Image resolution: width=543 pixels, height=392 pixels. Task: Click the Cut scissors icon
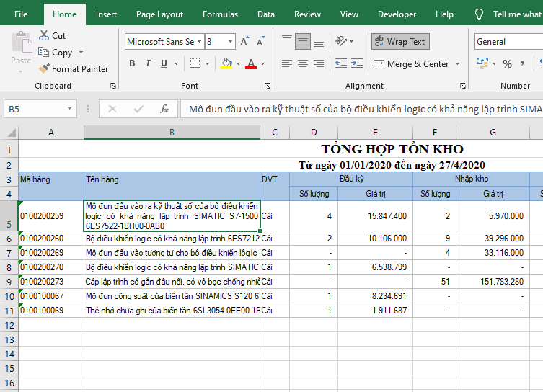[x=43, y=35]
